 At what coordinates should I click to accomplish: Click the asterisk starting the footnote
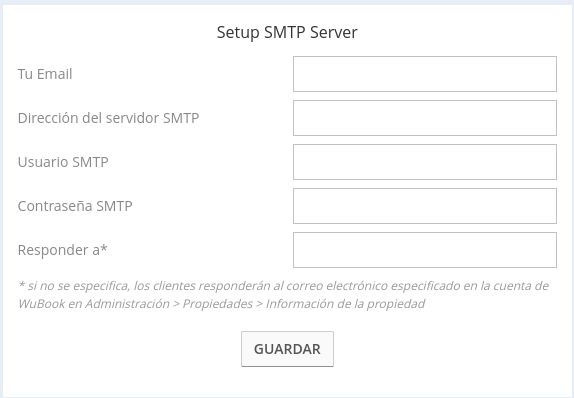tap(21, 284)
